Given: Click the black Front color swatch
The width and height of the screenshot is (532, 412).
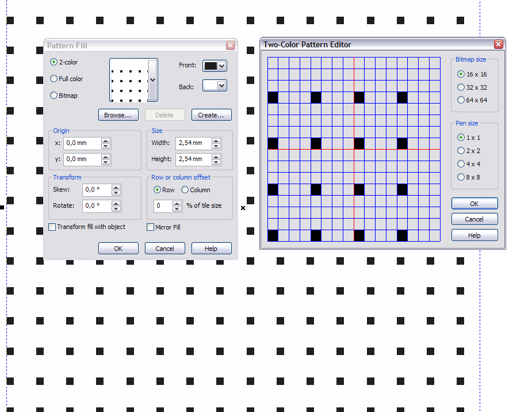Looking at the screenshot, I should click(210, 66).
